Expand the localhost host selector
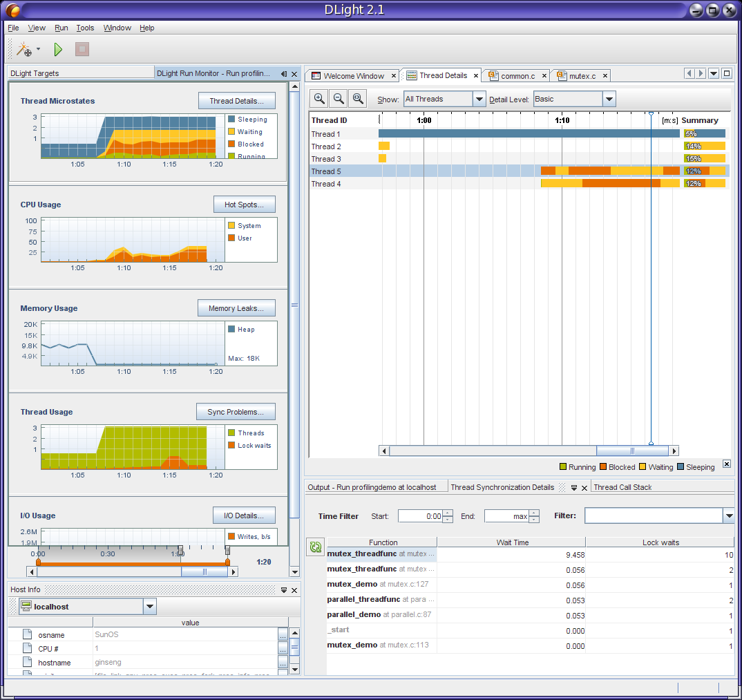This screenshot has width=742, height=700. 150,607
